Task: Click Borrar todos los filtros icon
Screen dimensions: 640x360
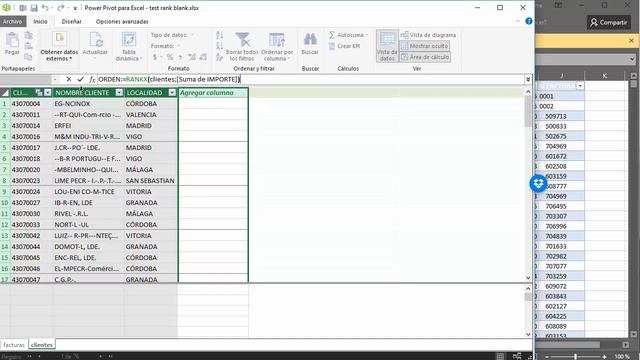Action: 242,40
